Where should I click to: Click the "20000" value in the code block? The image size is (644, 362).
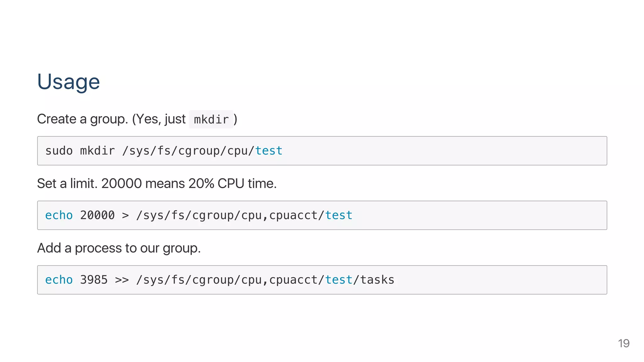(x=97, y=215)
